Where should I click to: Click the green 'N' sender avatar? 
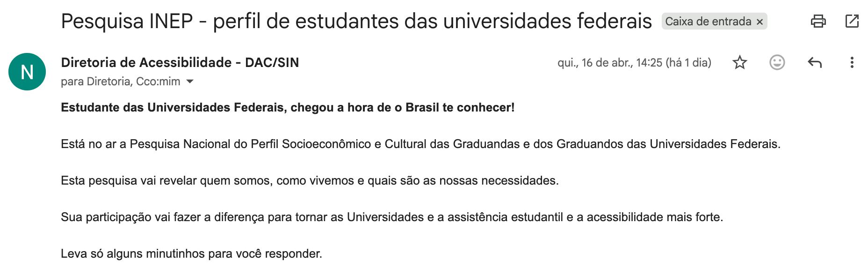tap(27, 72)
